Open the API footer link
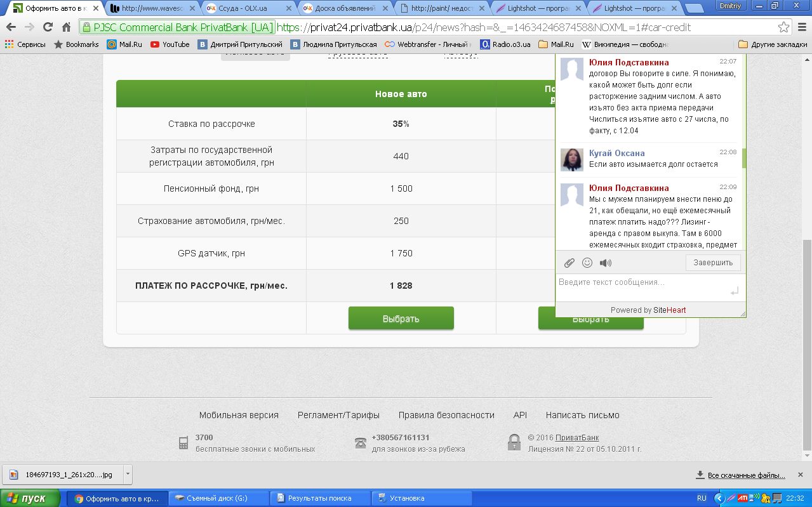 (x=520, y=415)
